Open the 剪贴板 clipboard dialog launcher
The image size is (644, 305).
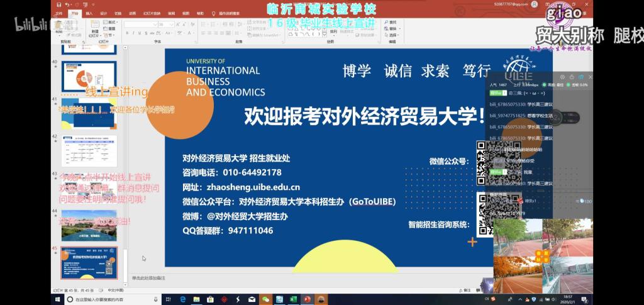pyautogui.click(x=84, y=42)
